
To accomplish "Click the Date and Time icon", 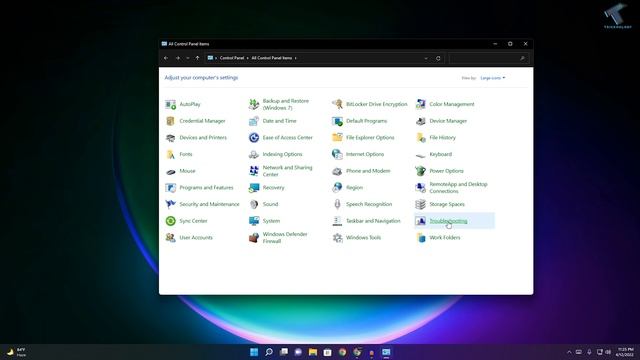I will click(x=254, y=121).
